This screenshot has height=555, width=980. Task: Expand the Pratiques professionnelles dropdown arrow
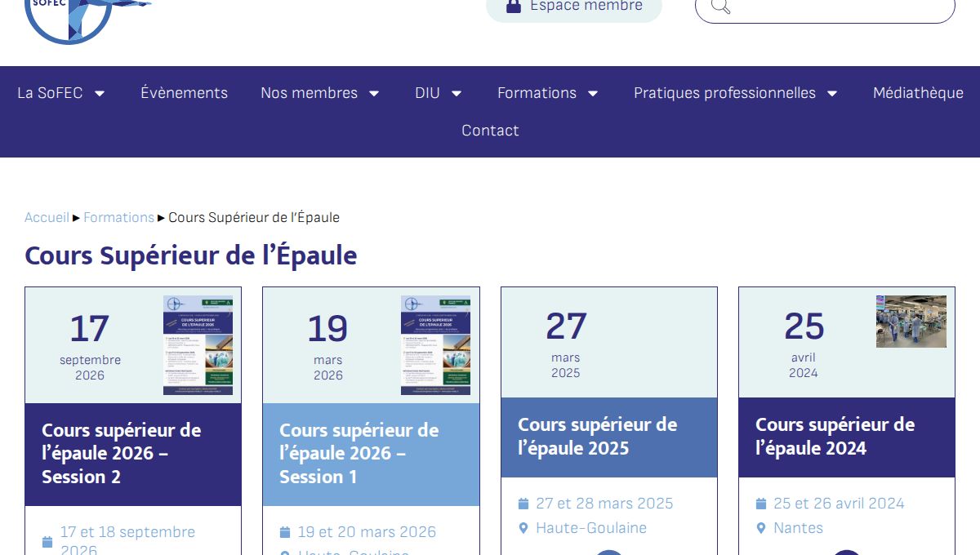832,94
